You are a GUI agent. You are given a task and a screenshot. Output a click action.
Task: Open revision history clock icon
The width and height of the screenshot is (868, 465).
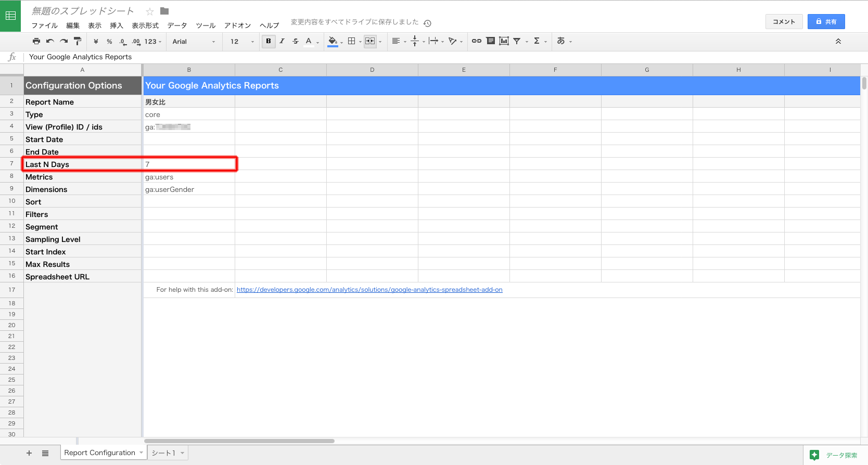(x=427, y=23)
